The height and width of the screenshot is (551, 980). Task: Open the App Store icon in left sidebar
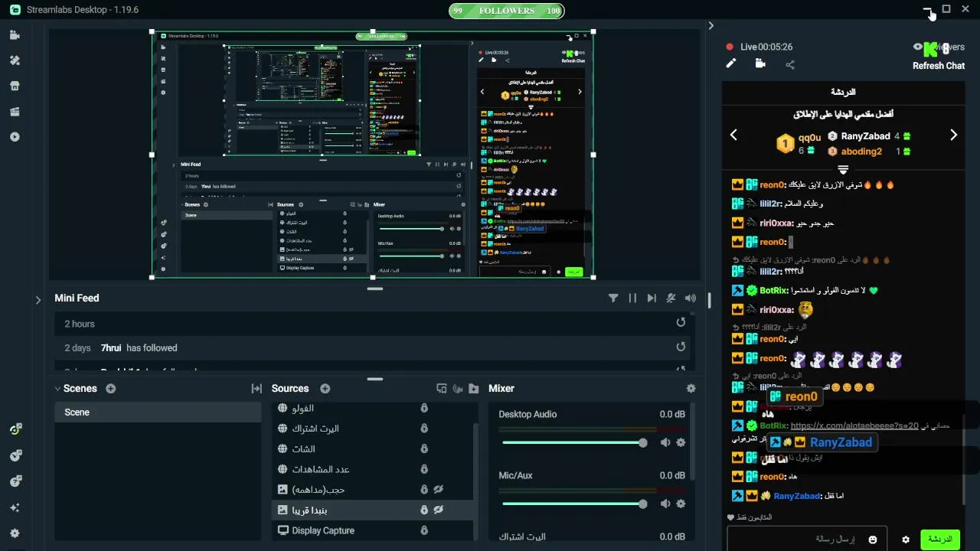point(15,86)
